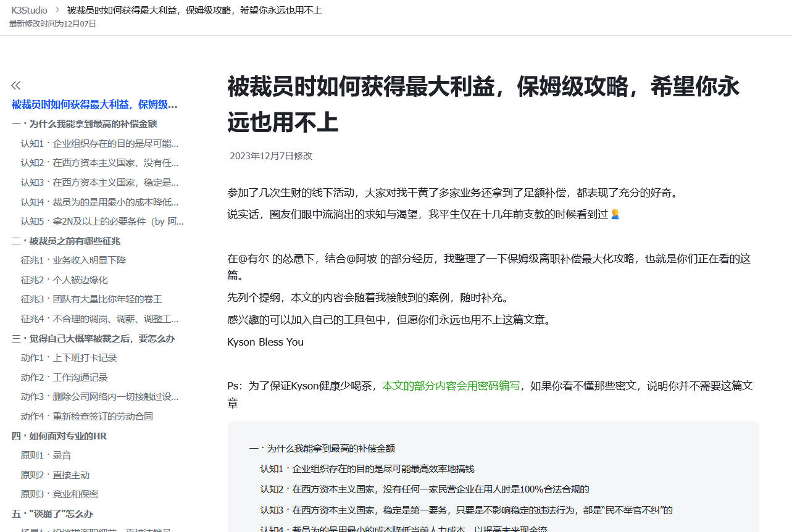Viewport: 792px width, 532px height.
Task: Open TOC box entry 认知1·企业组织存在的目的是尽可能最高效率地搞钱
Action: click(367, 469)
